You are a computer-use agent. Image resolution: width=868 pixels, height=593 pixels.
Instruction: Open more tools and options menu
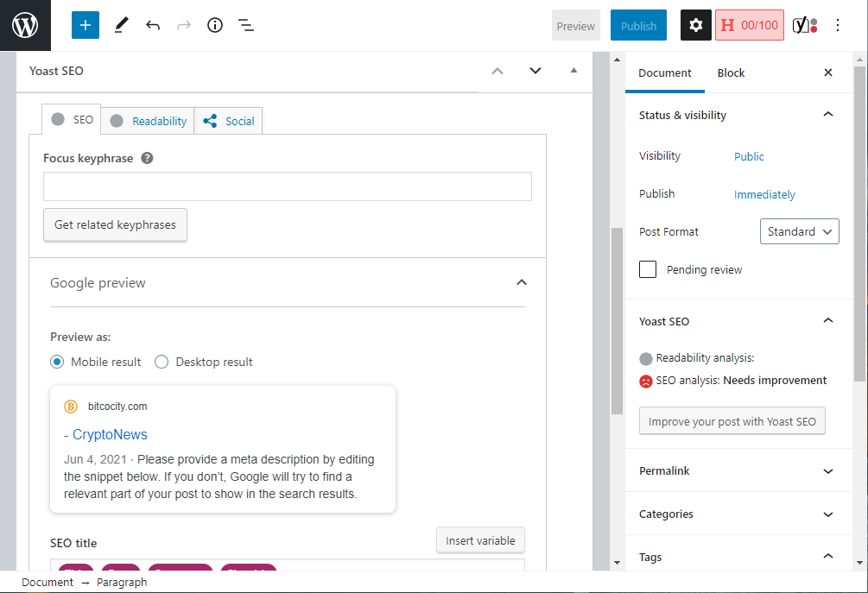[x=838, y=25]
